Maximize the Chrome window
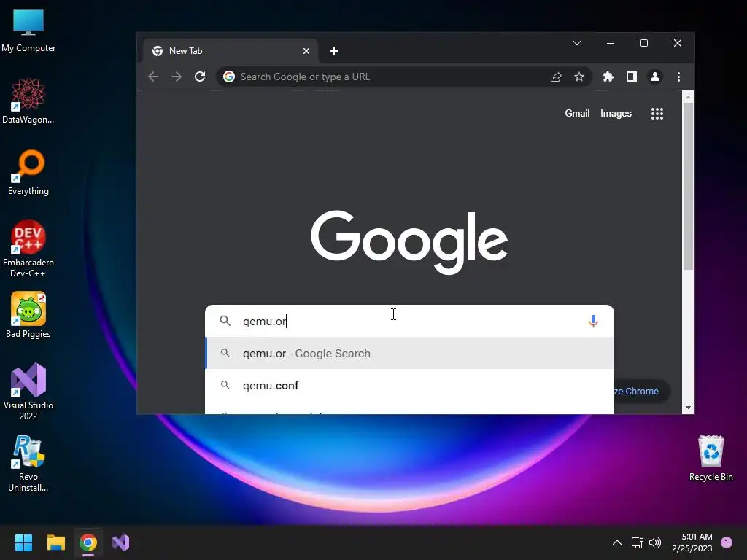This screenshot has width=747, height=560. [x=644, y=43]
